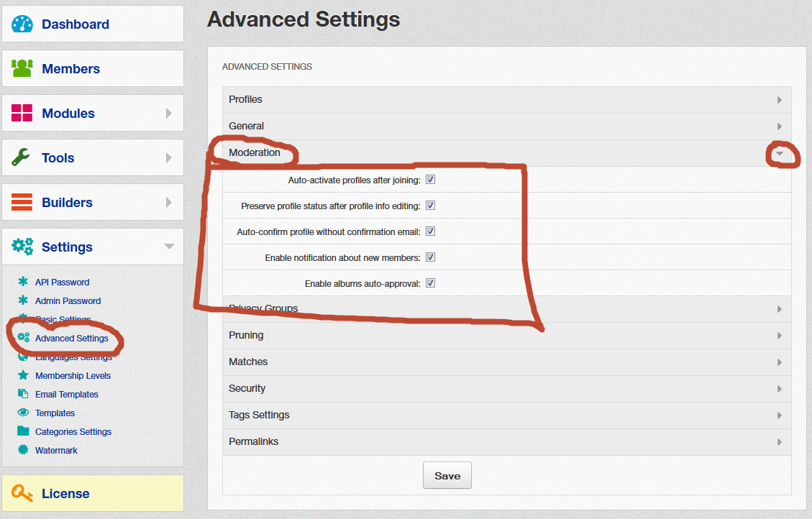812x519 pixels.
Task: Expand the Profiles settings section
Action: pos(506,99)
